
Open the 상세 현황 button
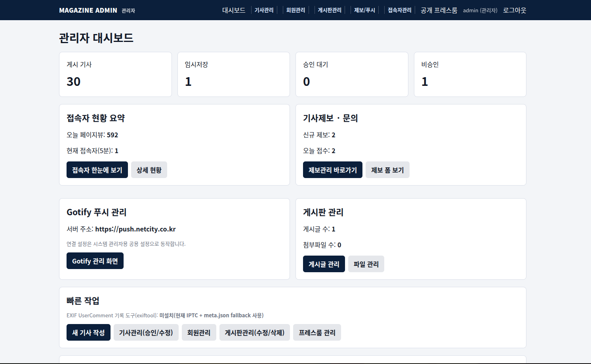(149, 170)
